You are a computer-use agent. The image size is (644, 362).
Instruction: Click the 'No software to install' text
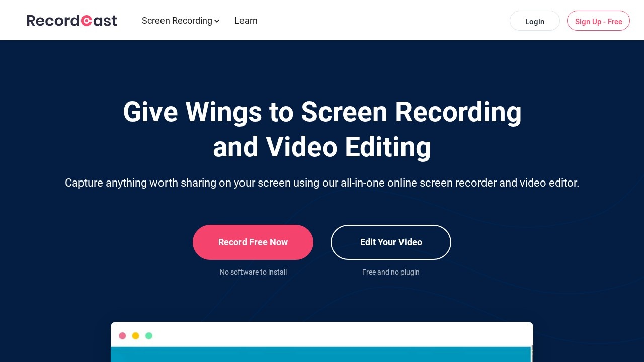coord(253,272)
